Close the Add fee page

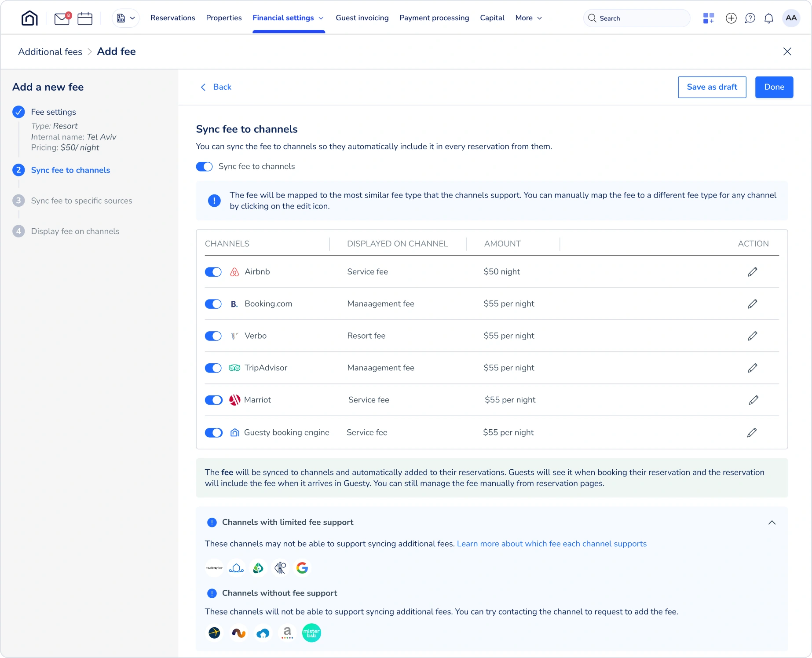click(787, 51)
